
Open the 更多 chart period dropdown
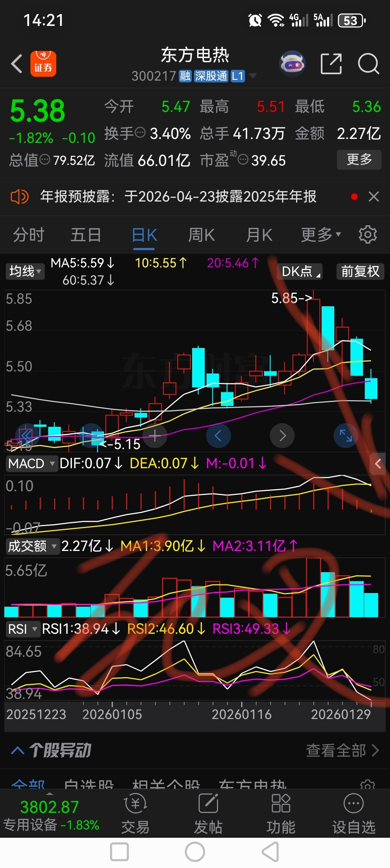(321, 235)
